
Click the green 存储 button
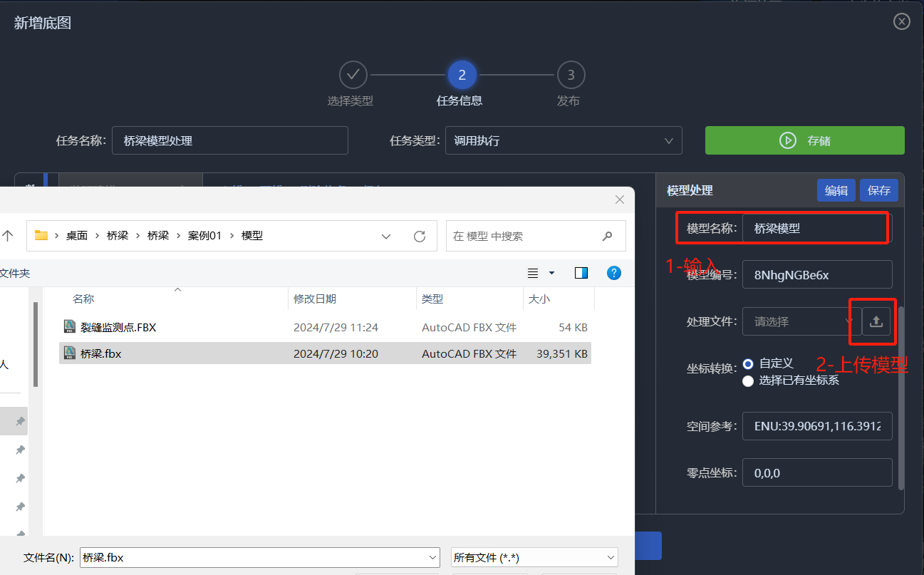coord(805,140)
